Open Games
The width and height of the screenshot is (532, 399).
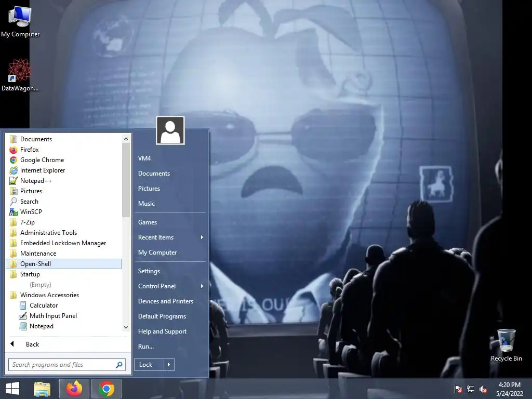[x=170, y=222]
